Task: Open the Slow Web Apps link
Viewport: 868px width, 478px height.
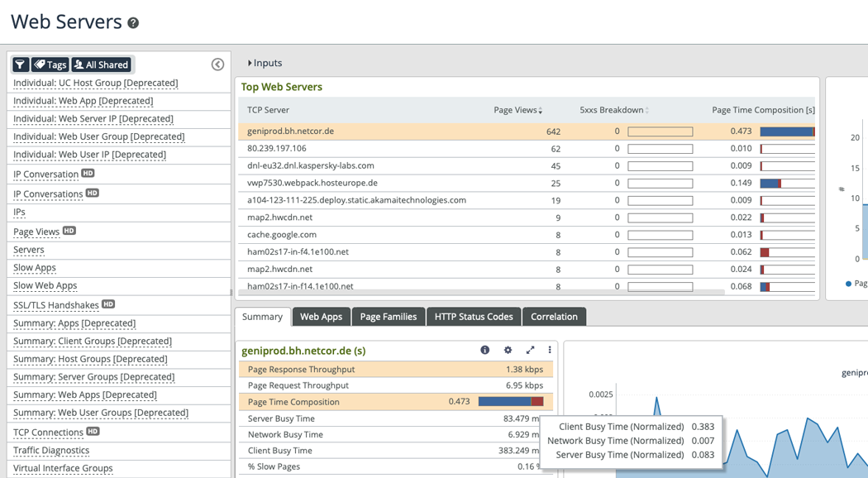Action: pyautogui.click(x=45, y=285)
